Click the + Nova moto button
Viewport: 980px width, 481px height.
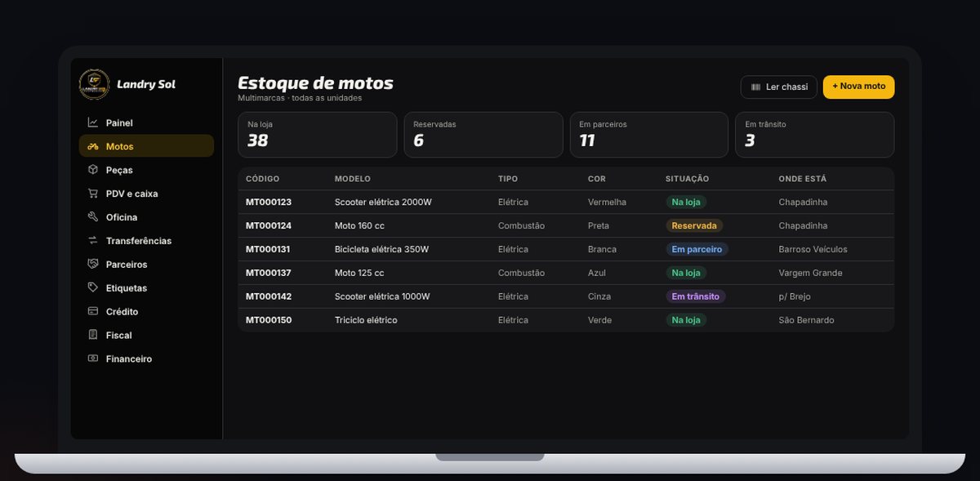[x=859, y=87]
